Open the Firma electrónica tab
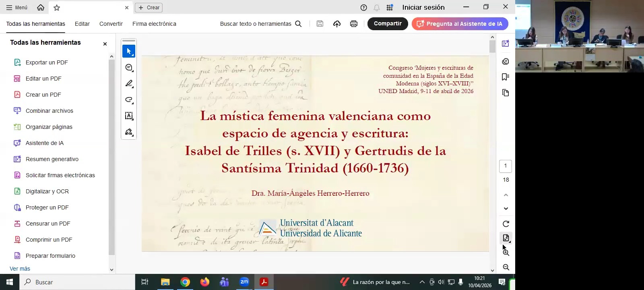This screenshot has height=290, width=644. click(154, 24)
